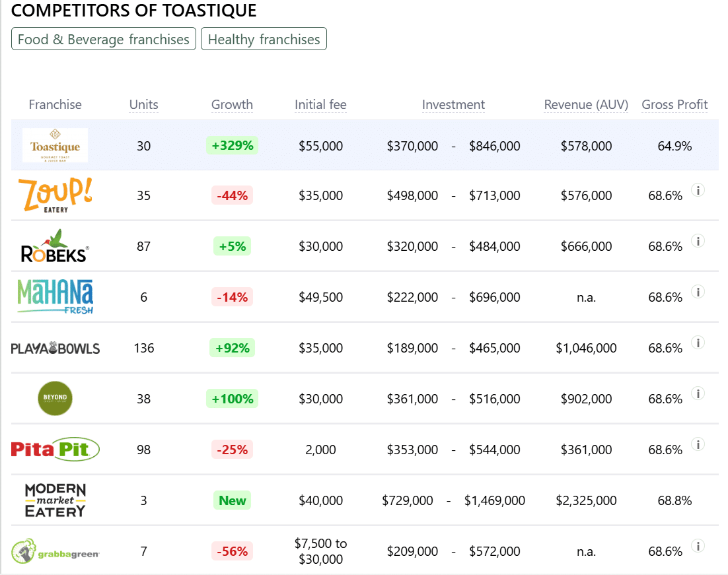The width and height of the screenshot is (728, 575).
Task: Show gross profit info for Mahana Fresh
Action: pos(698,291)
